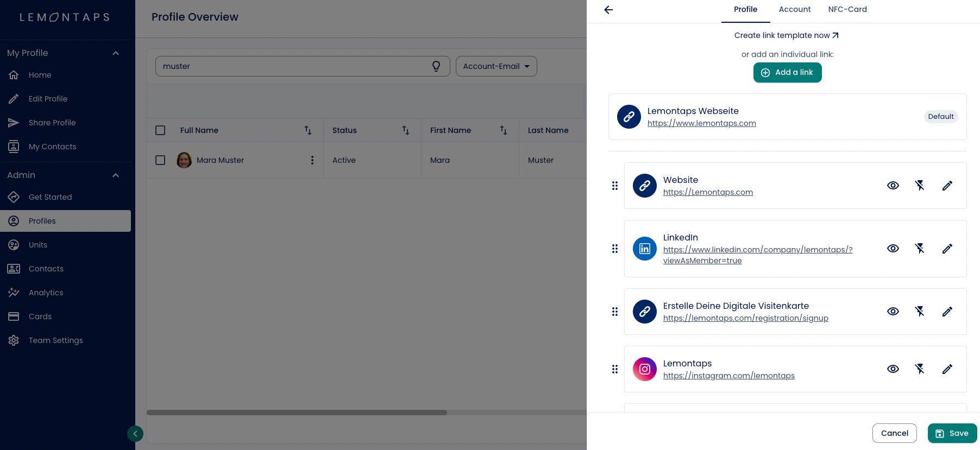This screenshot has width=980, height=450.
Task: Collapse the My Profile section
Action: (x=116, y=53)
